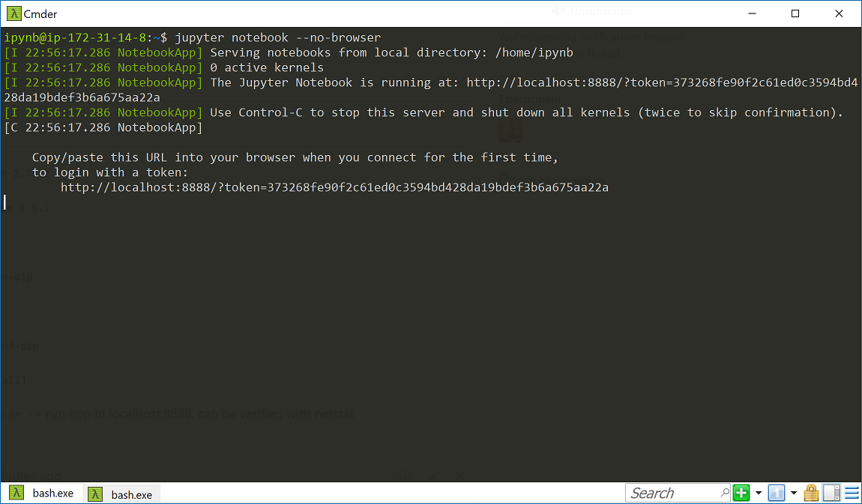
Task: Close the Cmder window
Action: point(839,13)
